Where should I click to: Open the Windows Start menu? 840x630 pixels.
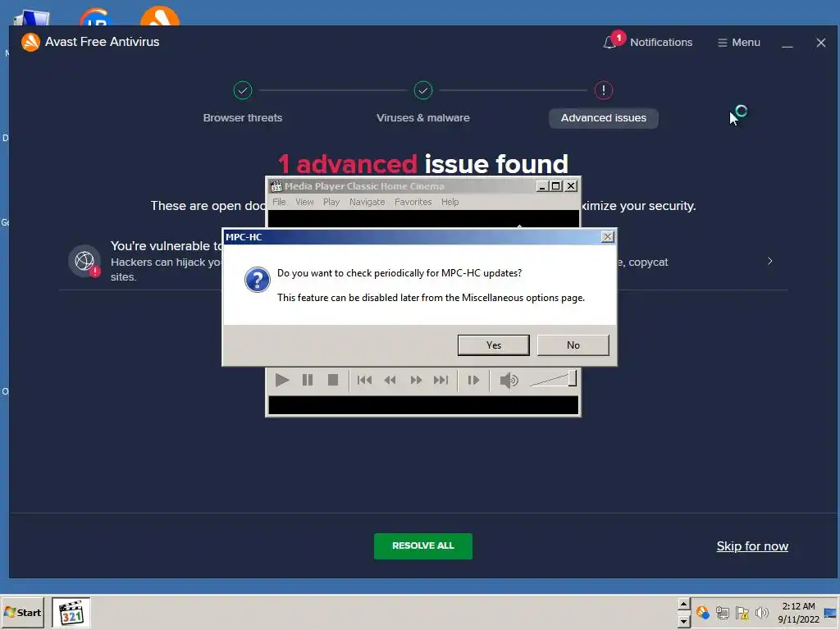pos(22,612)
